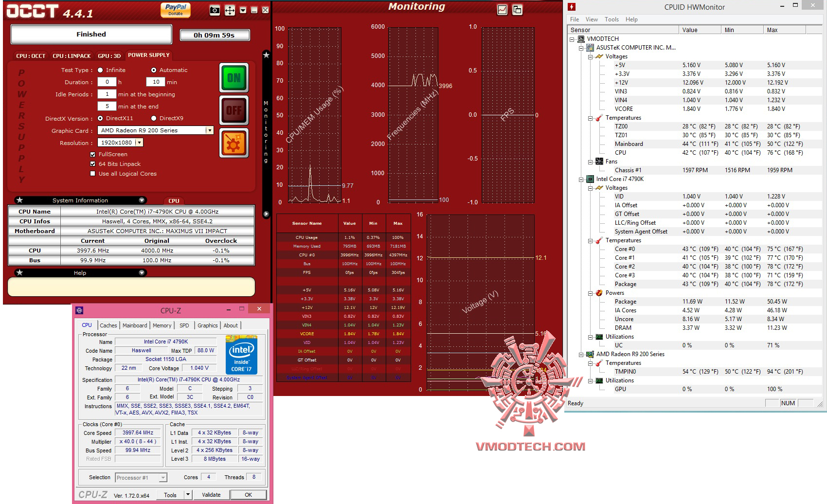Click the Validate button in CPU-Z
Screen dimensions: 827x504
211,495
